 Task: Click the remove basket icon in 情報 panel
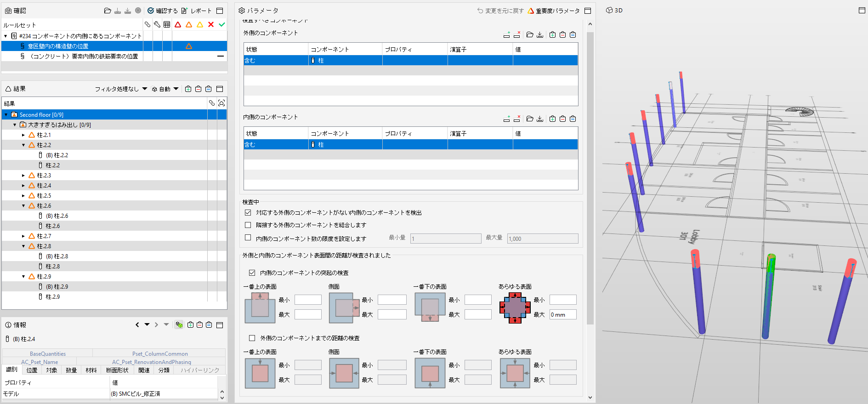(x=199, y=324)
